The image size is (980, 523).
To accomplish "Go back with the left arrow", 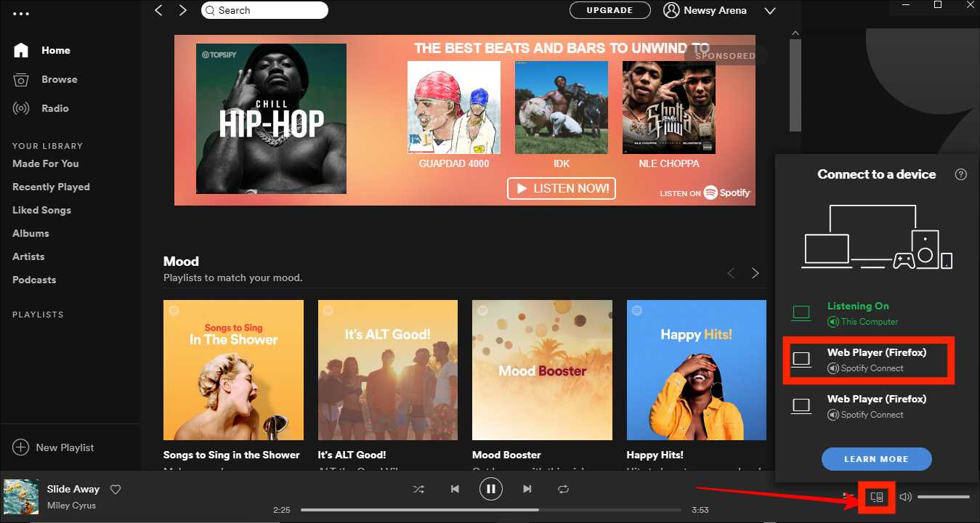I will [x=159, y=10].
